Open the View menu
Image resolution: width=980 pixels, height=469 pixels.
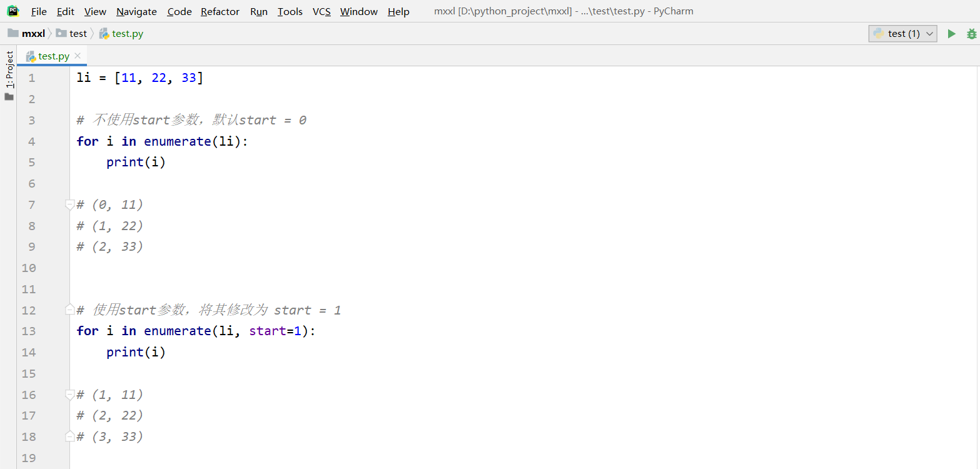tap(95, 11)
